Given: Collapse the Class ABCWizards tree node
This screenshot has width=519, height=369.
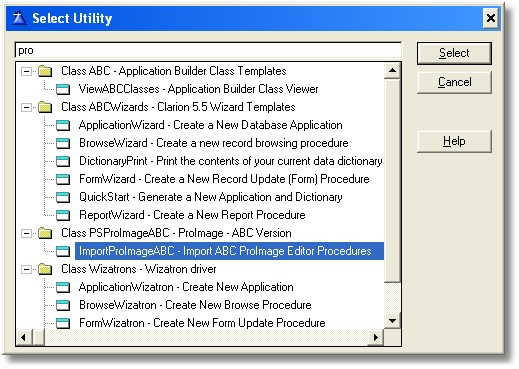Looking at the screenshot, I should tap(26, 107).
